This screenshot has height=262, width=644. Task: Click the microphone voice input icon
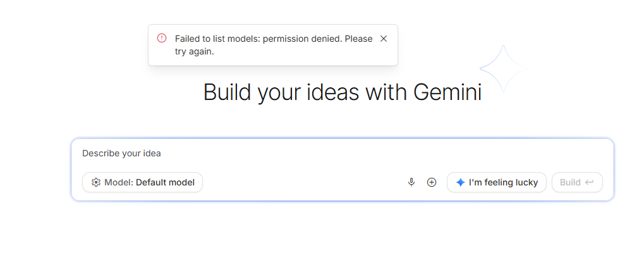tap(411, 182)
